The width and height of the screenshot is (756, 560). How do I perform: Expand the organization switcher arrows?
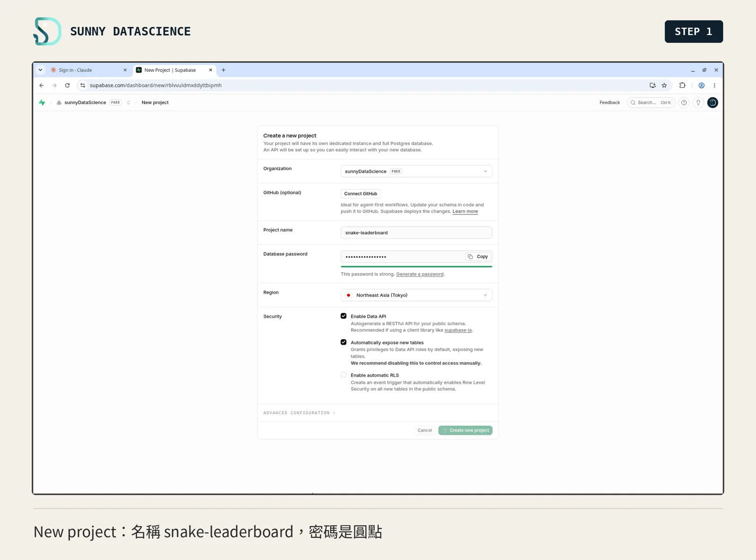click(128, 103)
